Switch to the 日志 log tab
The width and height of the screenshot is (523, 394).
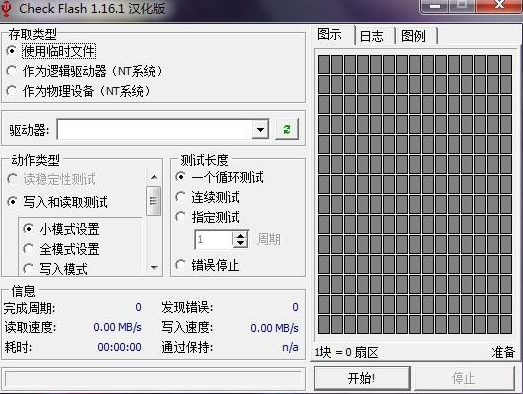point(372,36)
